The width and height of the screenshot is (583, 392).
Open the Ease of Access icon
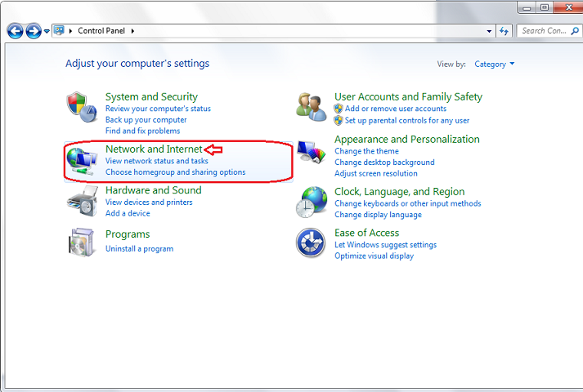311,243
